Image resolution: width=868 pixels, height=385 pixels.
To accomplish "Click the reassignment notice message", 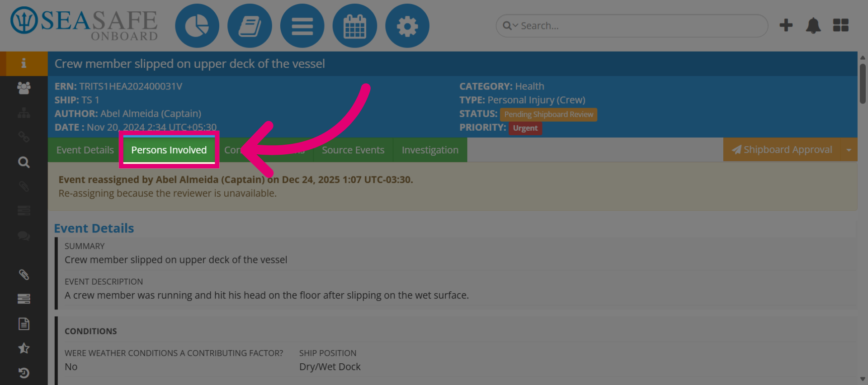I will pos(453,186).
